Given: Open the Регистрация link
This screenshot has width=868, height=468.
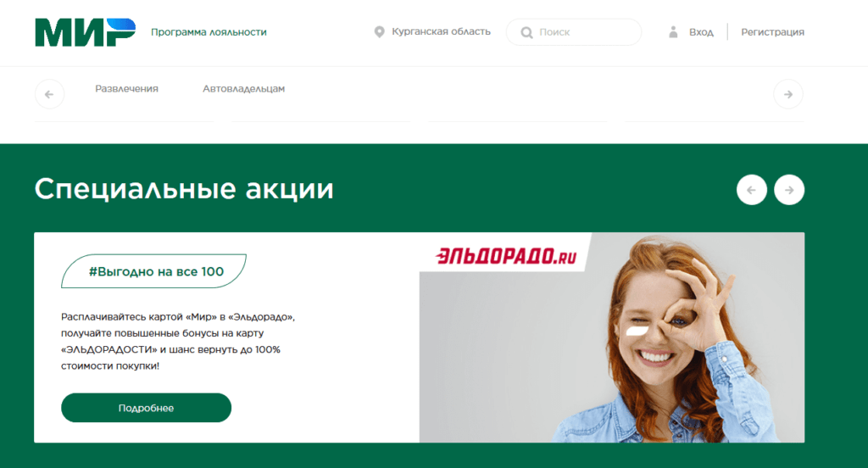Looking at the screenshot, I should tap(773, 32).
